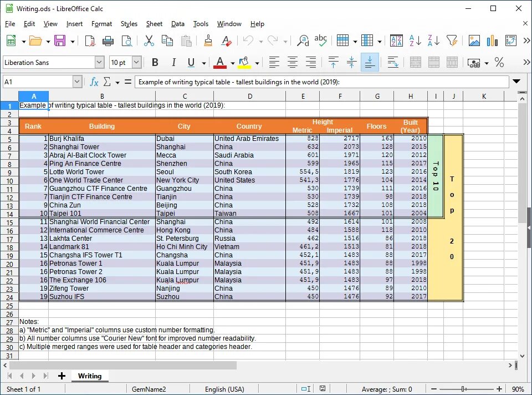
Task: Click zoom in plus button
Action: click(499, 389)
